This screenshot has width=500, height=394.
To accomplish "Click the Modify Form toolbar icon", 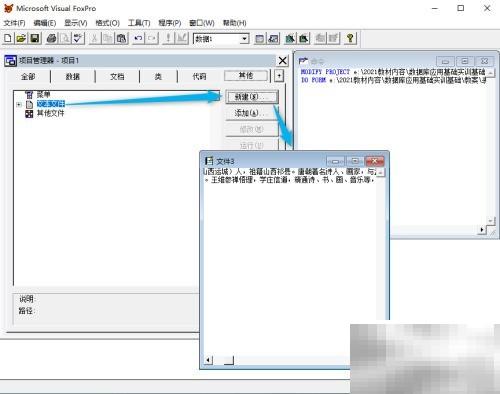I will point(182,38).
